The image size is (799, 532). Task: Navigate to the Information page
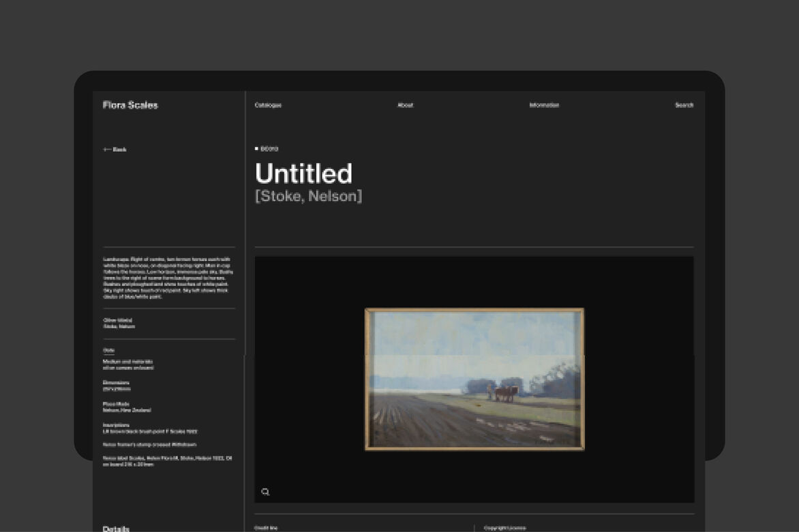544,105
